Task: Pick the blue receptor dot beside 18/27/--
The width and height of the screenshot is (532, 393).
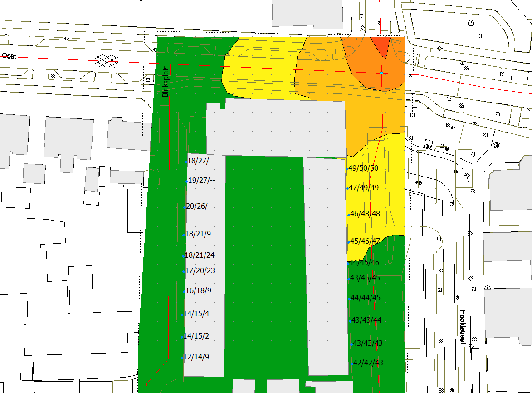Action: coord(186,162)
